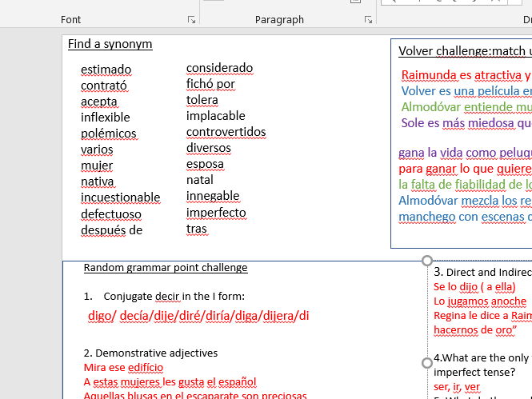532x399 pixels.
Task: Click the '3. Direct and Indirect' heading
Action: (483, 272)
